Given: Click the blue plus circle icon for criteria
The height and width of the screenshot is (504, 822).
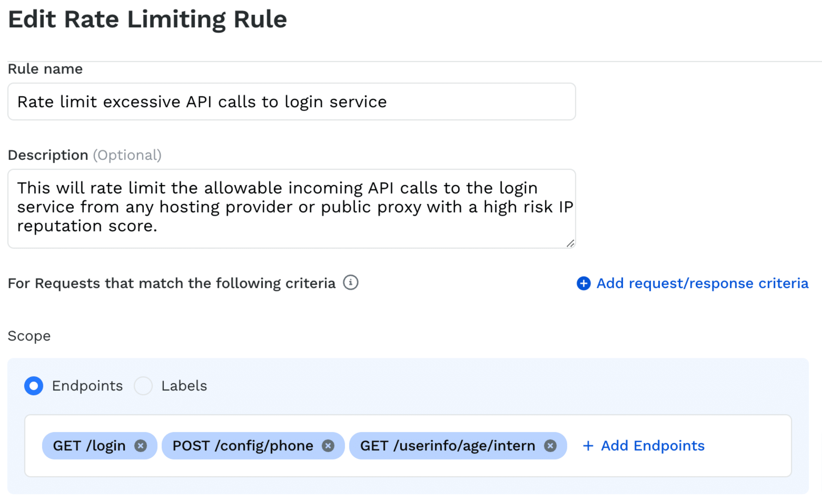Looking at the screenshot, I should [x=584, y=284].
